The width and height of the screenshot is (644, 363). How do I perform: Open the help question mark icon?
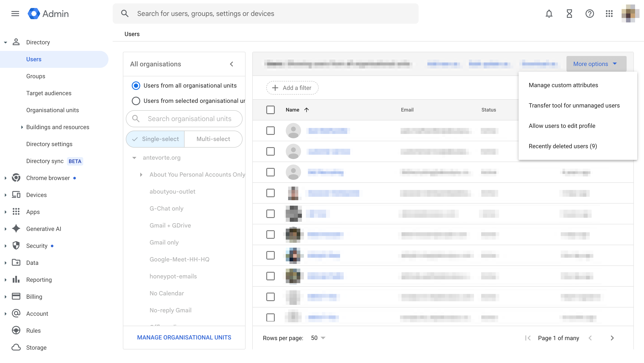(x=590, y=14)
